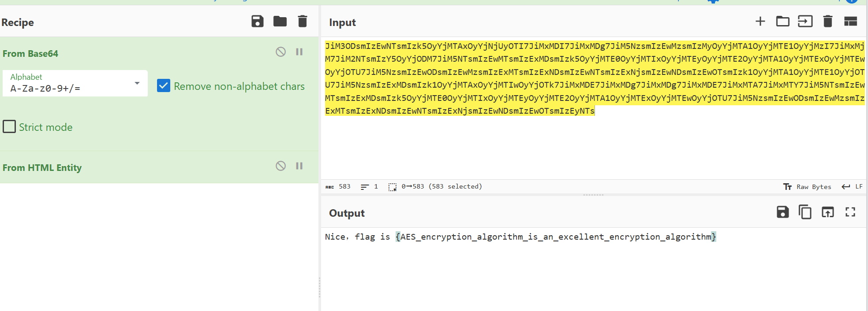
Task: Save output to file
Action: pyautogui.click(x=782, y=212)
